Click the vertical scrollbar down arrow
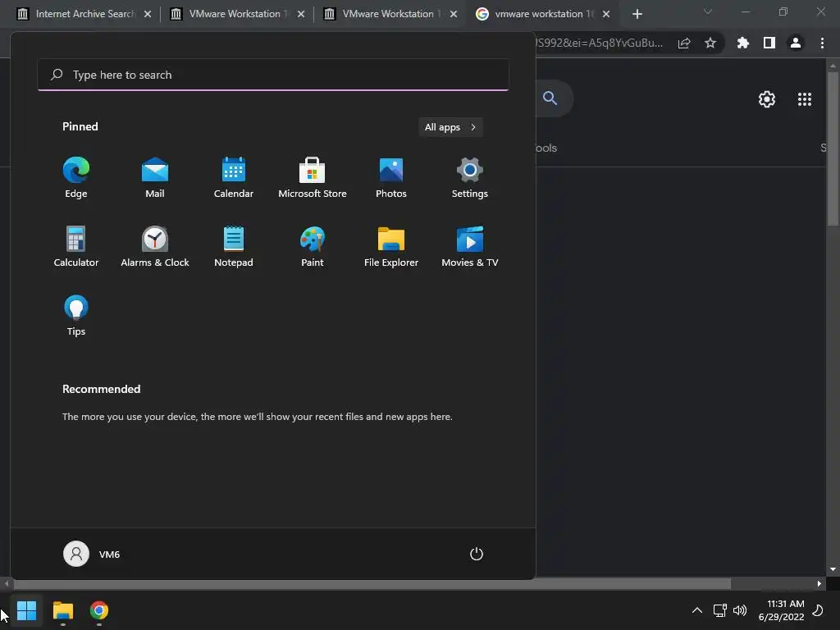The height and width of the screenshot is (630, 840). 833,569
